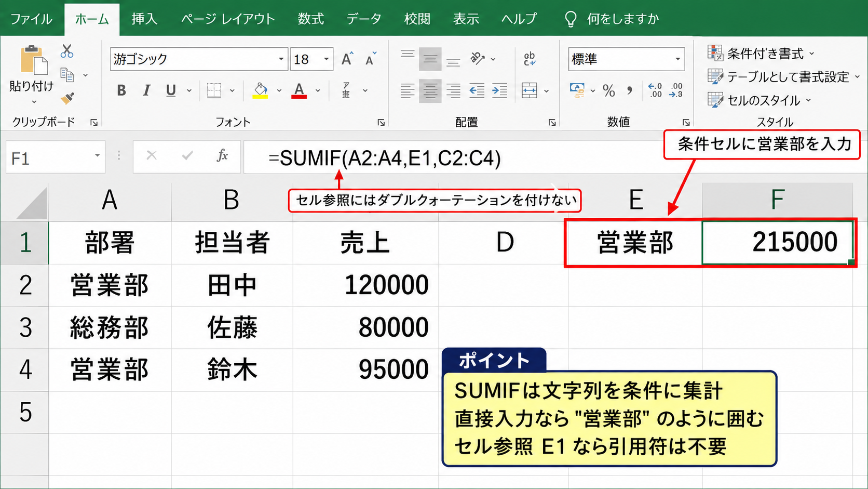Viewport: 868px width, 489px height.
Task: Click the Merge and Center icon
Action: [530, 90]
